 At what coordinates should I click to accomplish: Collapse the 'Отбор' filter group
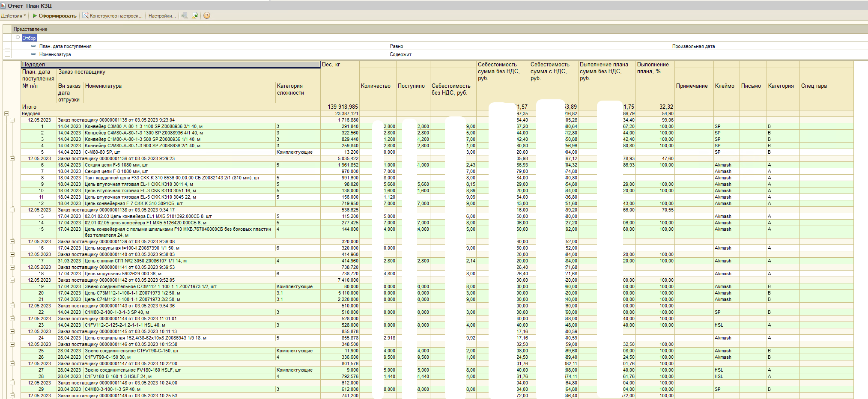18,37
